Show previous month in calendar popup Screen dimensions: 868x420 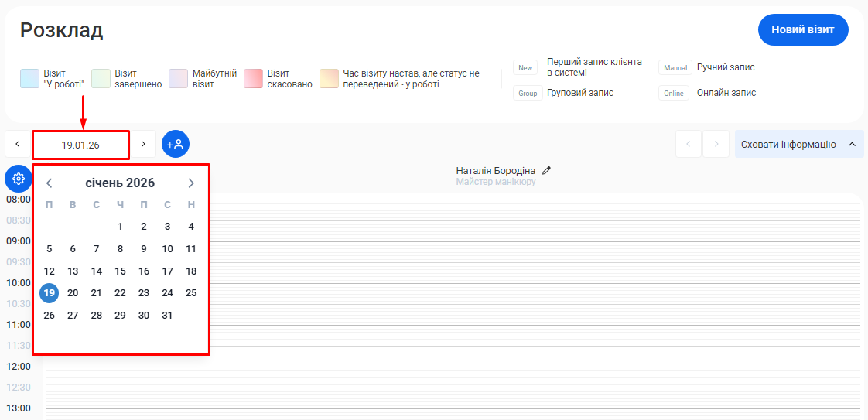pos(50,183)
